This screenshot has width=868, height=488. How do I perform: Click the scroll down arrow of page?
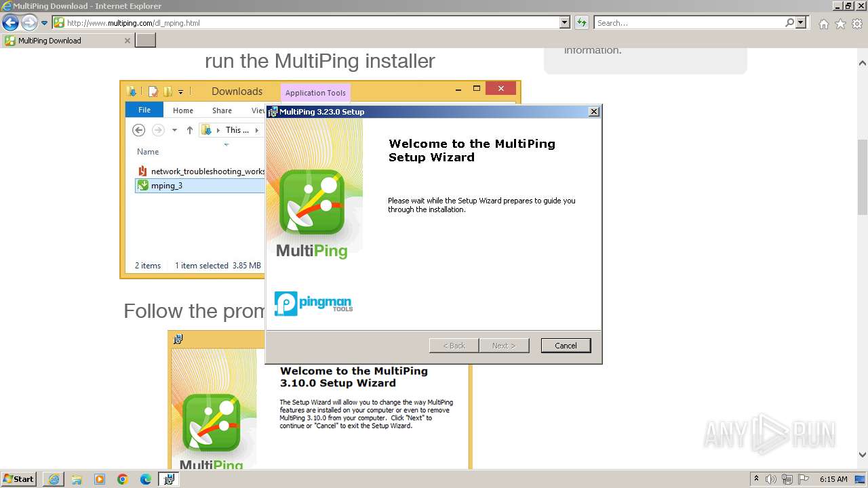(863, 455)
